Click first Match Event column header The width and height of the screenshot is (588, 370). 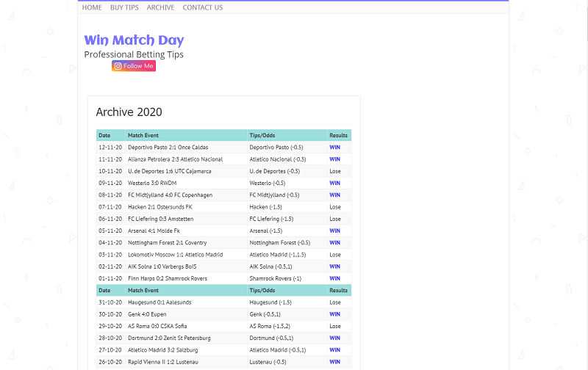[143, 135]
